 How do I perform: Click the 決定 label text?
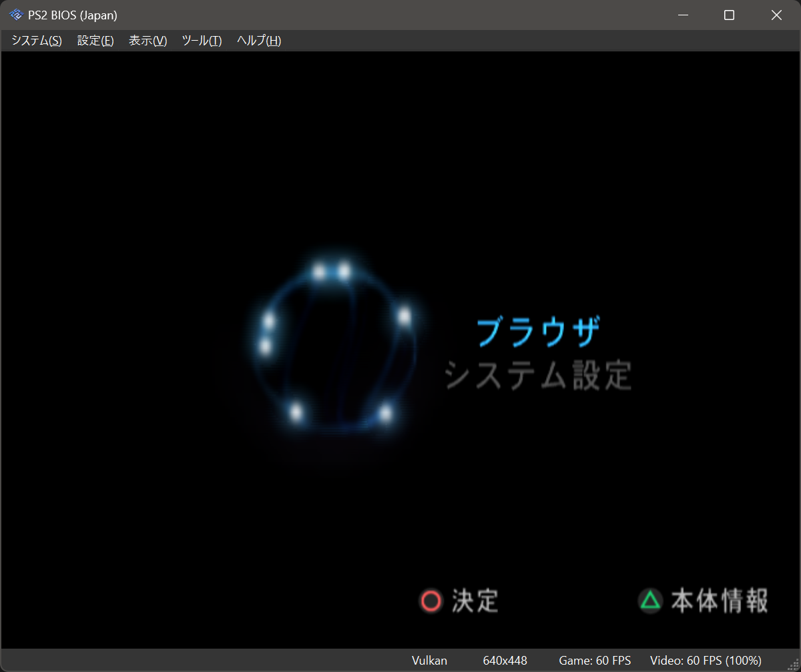[x=475, y=601]
